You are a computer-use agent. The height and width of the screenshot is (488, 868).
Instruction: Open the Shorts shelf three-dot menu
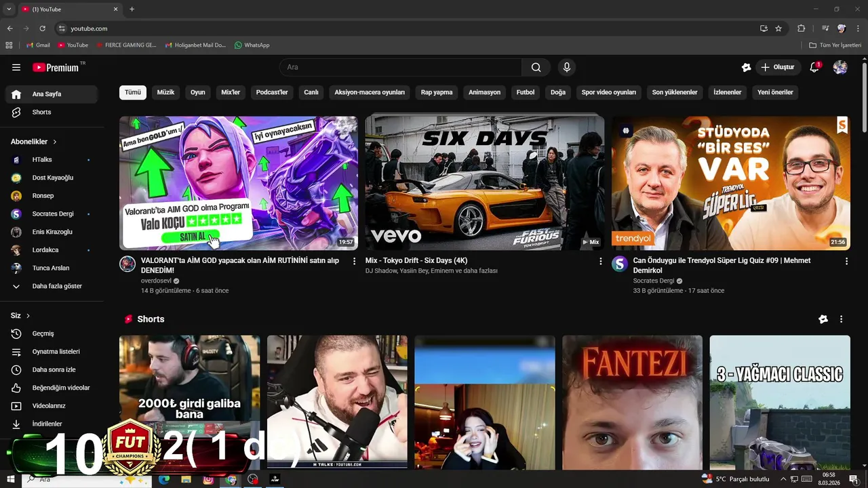tap(841, 319)
